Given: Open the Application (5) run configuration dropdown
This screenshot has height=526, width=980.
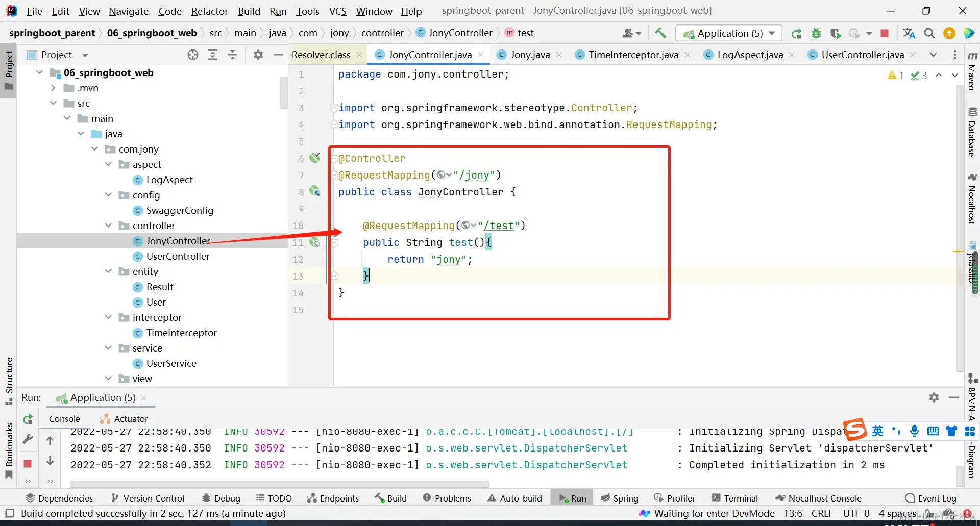Looking at the screenshot, I should [729, 33].
